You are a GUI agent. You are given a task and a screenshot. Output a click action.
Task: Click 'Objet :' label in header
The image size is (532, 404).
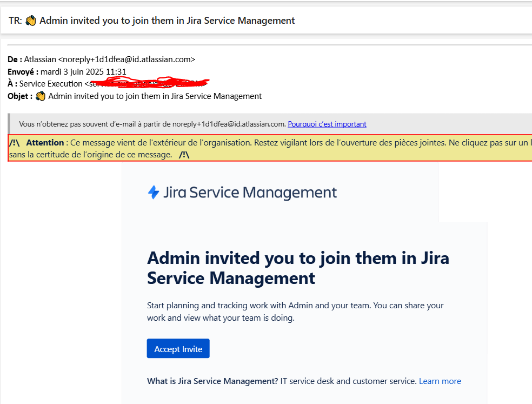(x=20, y=96)
